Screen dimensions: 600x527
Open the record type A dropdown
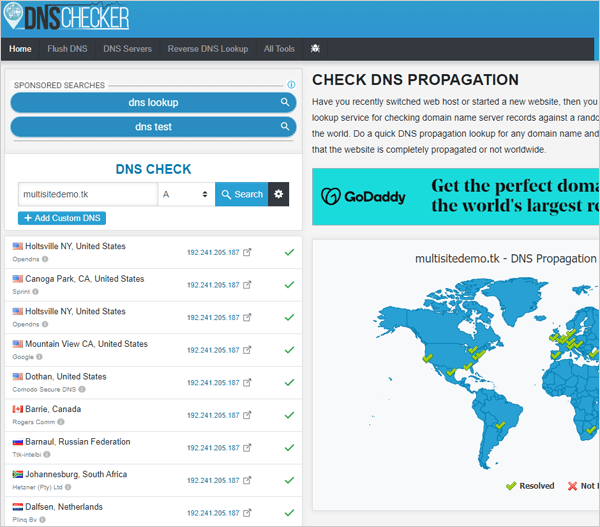(186, 194)
